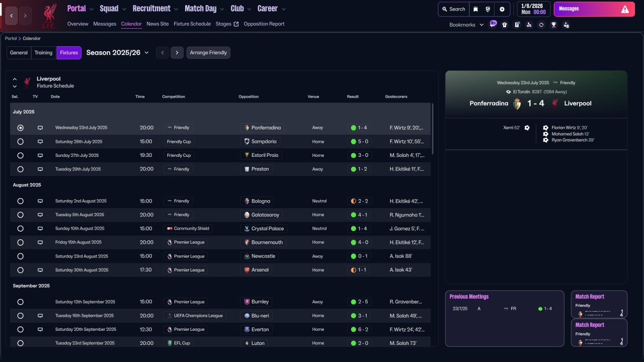Select the Burnley fixture radio button
This screenshot has width=644, height=362.
[20, 302]
